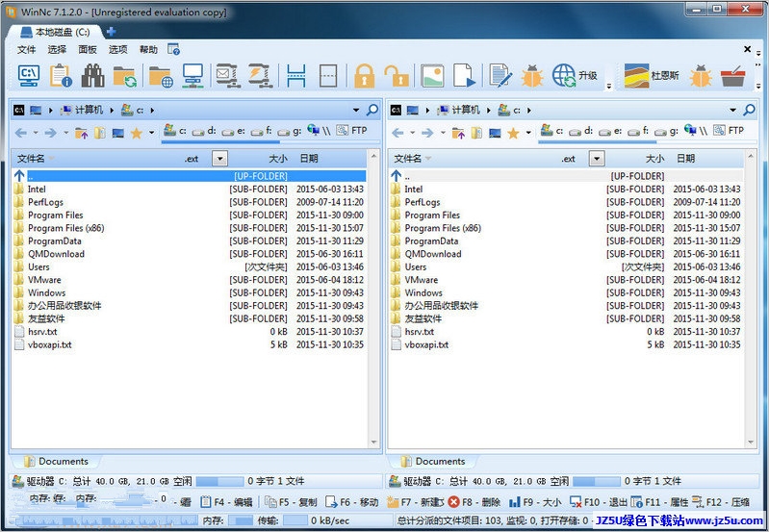The height and width of the screenshot is (532, 769).
Task: Click F7 - 新建 new folder button
Action: pyautogui.click(x=415, y=502)
